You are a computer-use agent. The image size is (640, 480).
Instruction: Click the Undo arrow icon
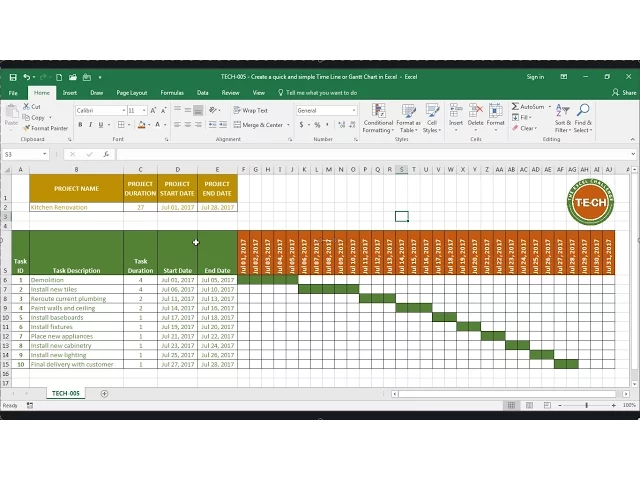pos(27,77)
